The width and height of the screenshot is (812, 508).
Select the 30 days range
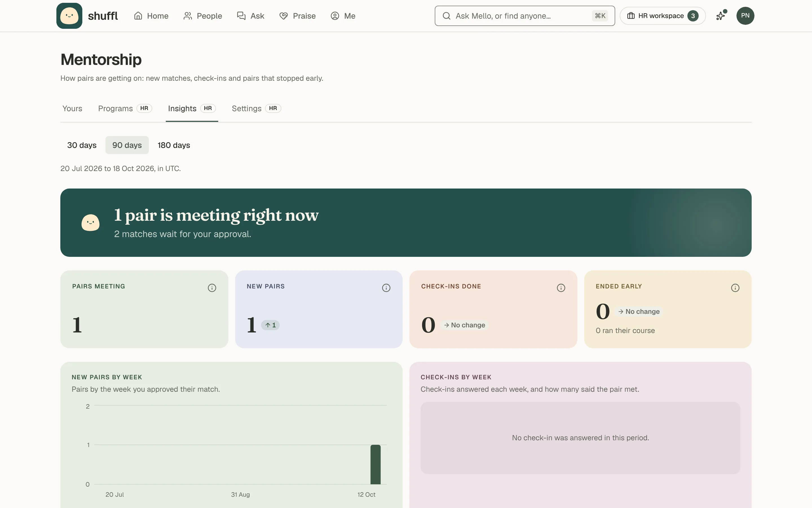tap(82, 145)
